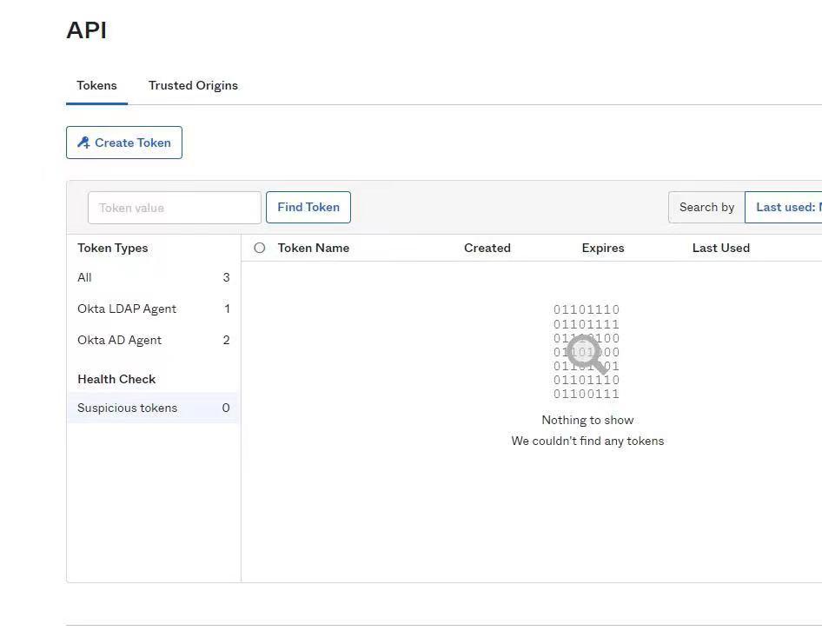
Task: Filter by Okta LDAP Agent tokens
Action: [127, 309]
